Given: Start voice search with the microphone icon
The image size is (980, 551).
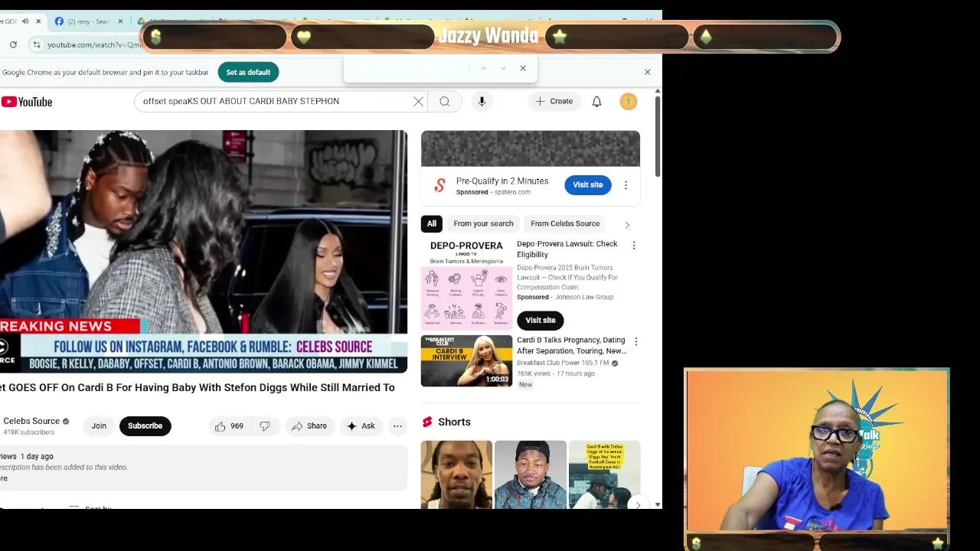Looking at the screenshot, I should (x=482, y=101).
